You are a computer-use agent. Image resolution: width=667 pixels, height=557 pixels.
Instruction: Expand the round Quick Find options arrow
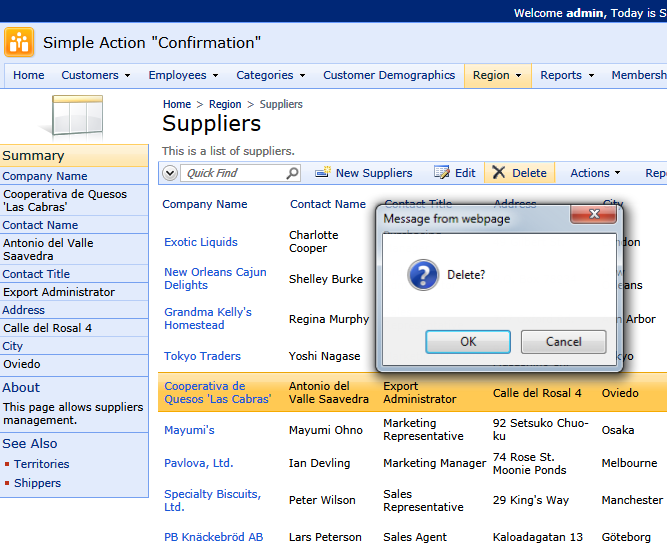pyautogui.click(x=170, y=173)
